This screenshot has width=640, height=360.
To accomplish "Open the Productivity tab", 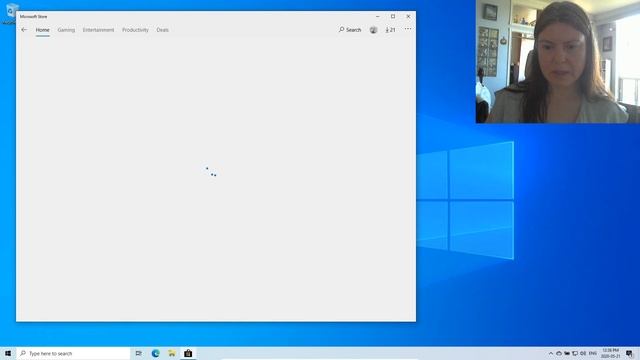I will (x=135, y=30).
